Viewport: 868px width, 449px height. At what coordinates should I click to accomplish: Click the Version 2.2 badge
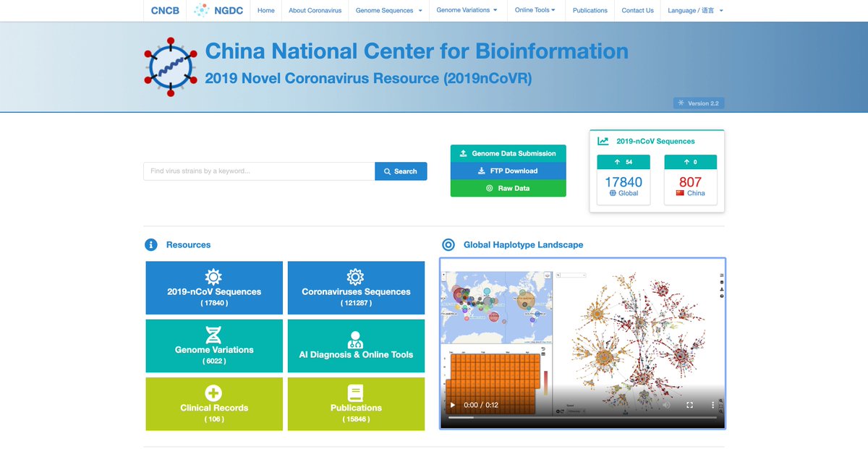[699, 103]
